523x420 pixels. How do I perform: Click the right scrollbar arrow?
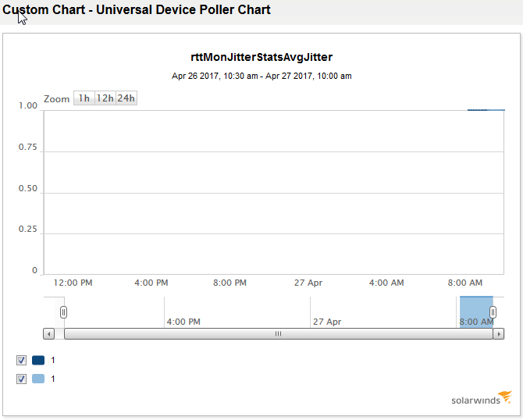(x=499, y=334)
